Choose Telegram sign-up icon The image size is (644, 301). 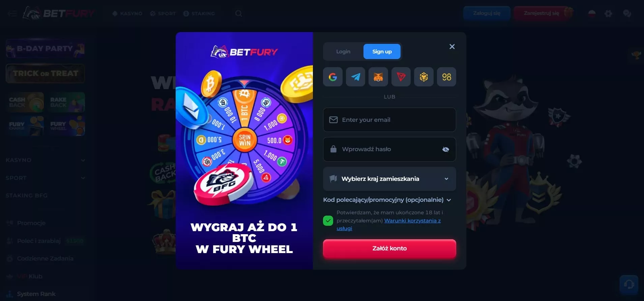coord(355,77)
